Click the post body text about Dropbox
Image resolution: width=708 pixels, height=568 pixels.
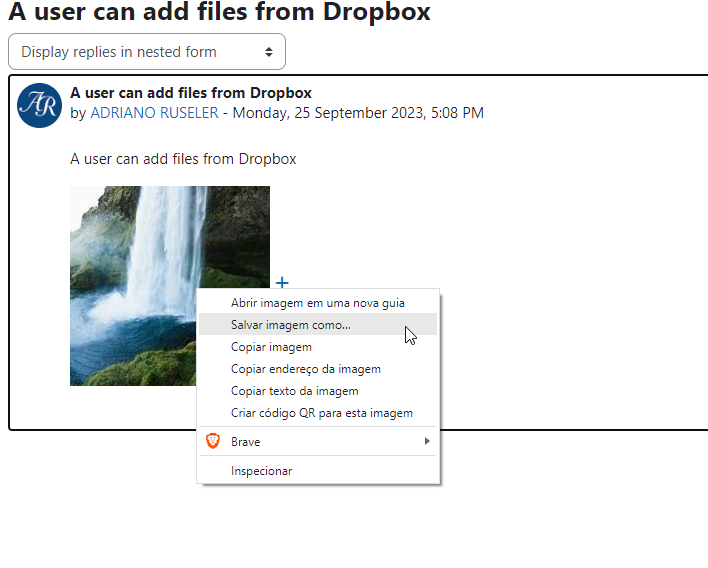pos(183,159)
